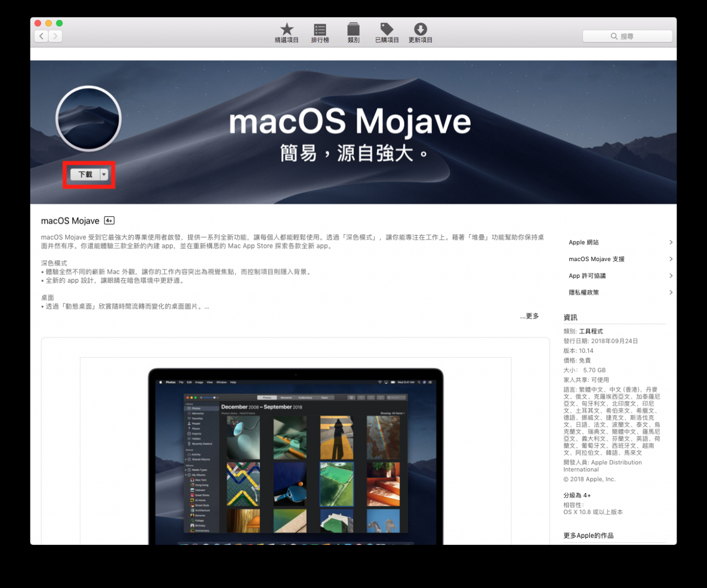The image size is (707, 588).
Task: Click the 大小: 5.70 GB text
Action: point(584,370)
